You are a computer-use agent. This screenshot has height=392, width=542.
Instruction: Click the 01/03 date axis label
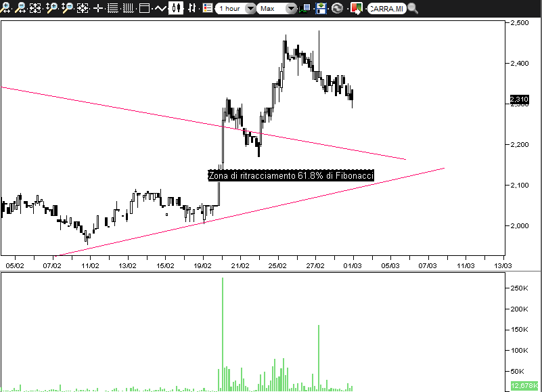coord(353,265)
